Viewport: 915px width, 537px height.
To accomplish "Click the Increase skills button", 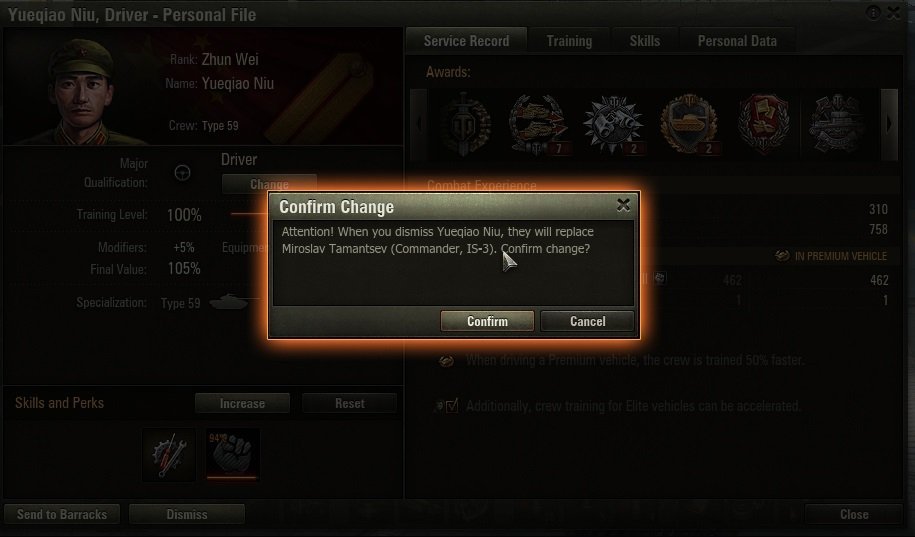I will (x=242, y=403).
